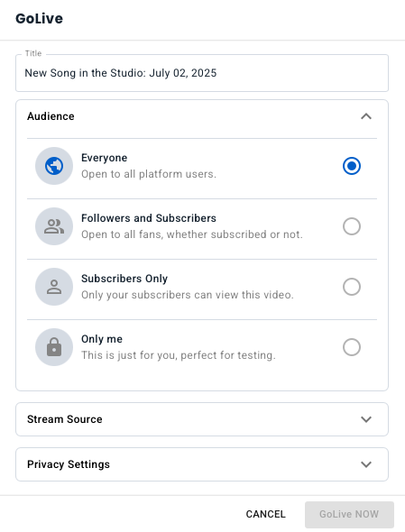Click the person icon for Subscribers Only
Viewport: 405px width, 532px height.
click(54, 287)
